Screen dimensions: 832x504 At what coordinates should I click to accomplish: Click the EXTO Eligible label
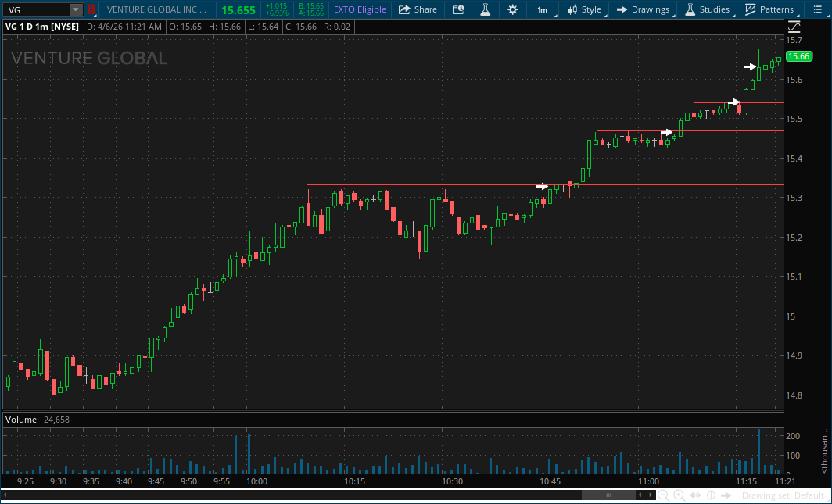pyautogui.click(x=360, y=9)
